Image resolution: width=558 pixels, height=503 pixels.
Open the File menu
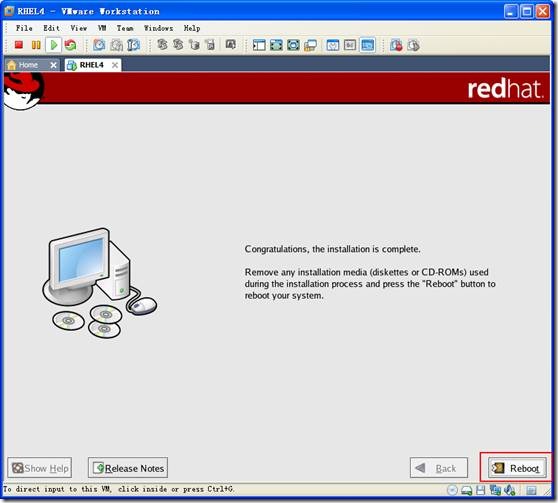coord(24,28)
